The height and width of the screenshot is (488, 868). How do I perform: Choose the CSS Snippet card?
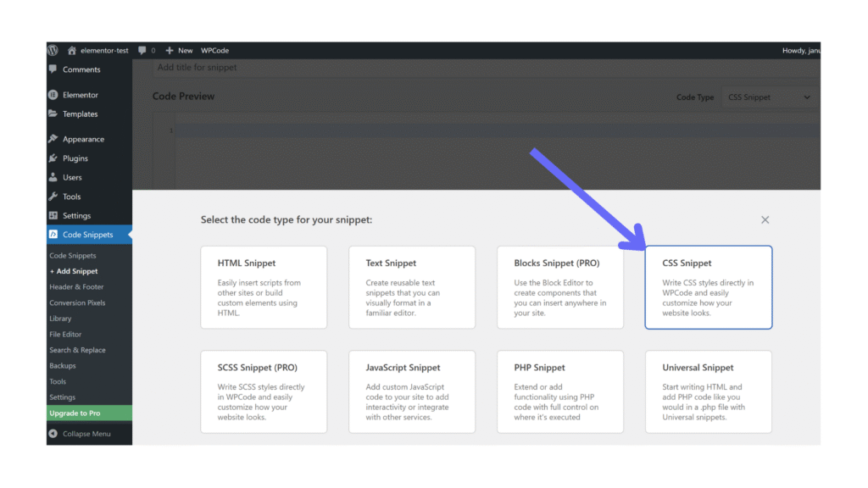click(708, 287)
